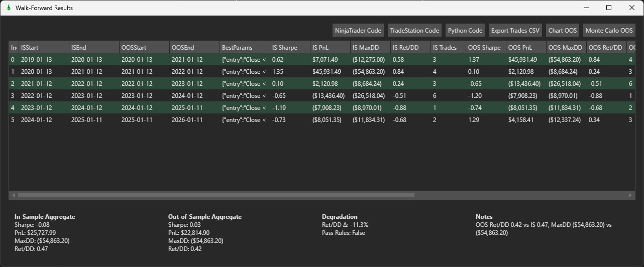Image resolution: width=644 pixels, height=267 pixels.
Task: Select BestParams cell in row 0
Action: 245,60
